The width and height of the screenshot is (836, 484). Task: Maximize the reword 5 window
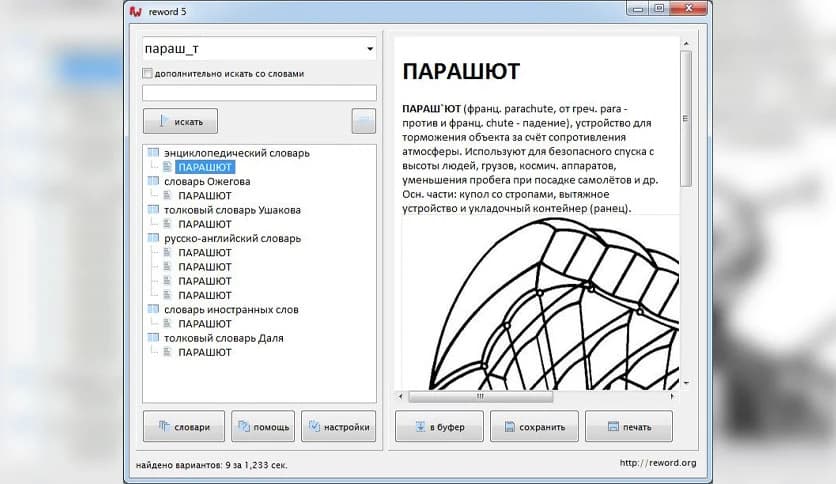(x=660, y=9)
